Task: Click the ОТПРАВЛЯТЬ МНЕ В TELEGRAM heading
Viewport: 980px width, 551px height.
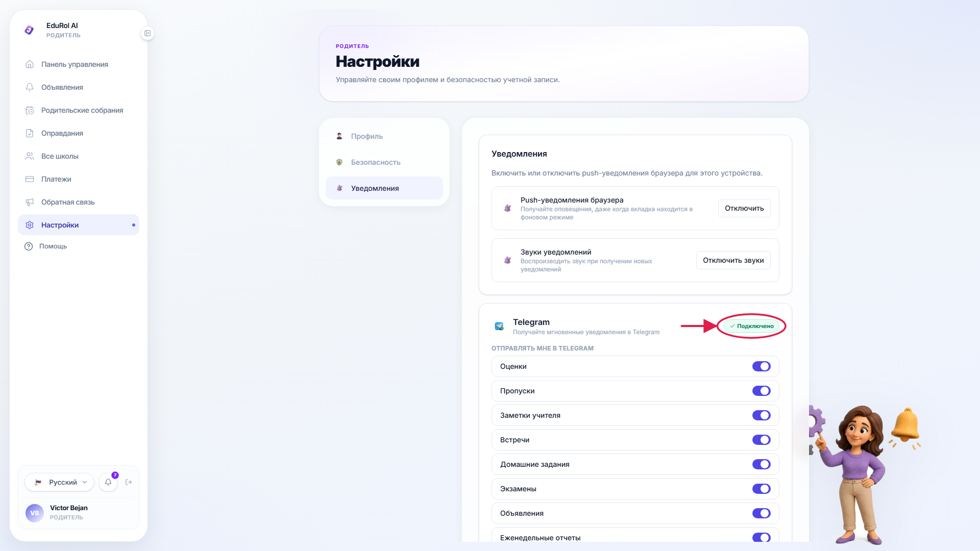Action: 542,348
